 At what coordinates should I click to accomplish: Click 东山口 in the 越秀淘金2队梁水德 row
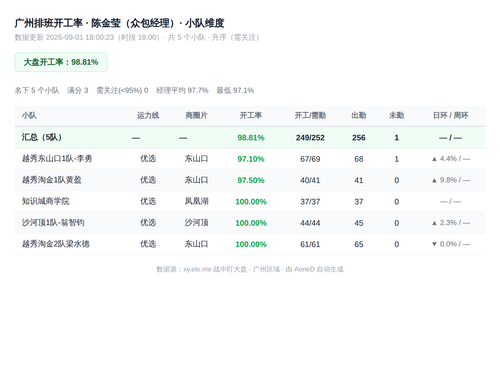click(x=196, y=244)
